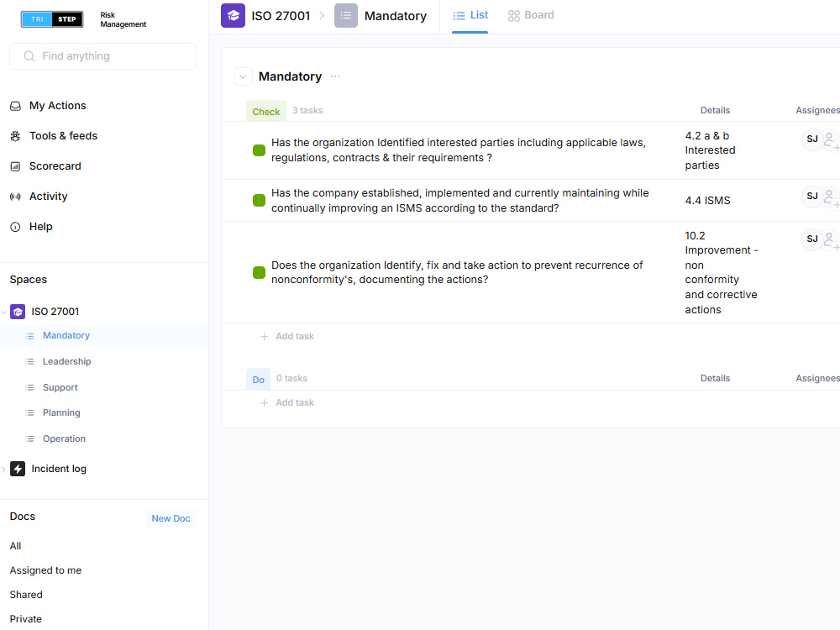The height and width of the screenshot is (630, 840).
Task: Collapse the Mandatory group using its chevron
Action: (x=243, y=76)
